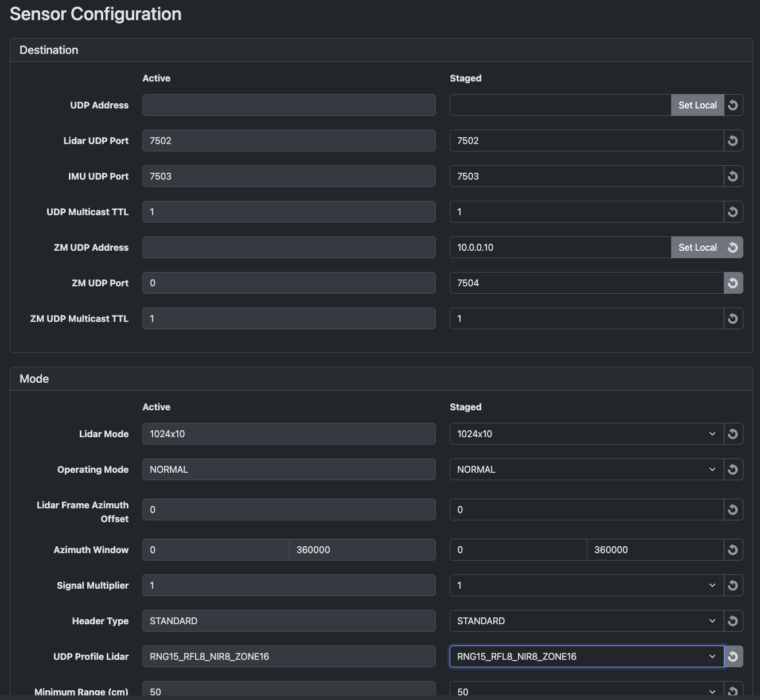The height and width of the screenshot is (700, 760).
Task: Reset staged ZM UDP Port
Action: [x=733, y=283]
